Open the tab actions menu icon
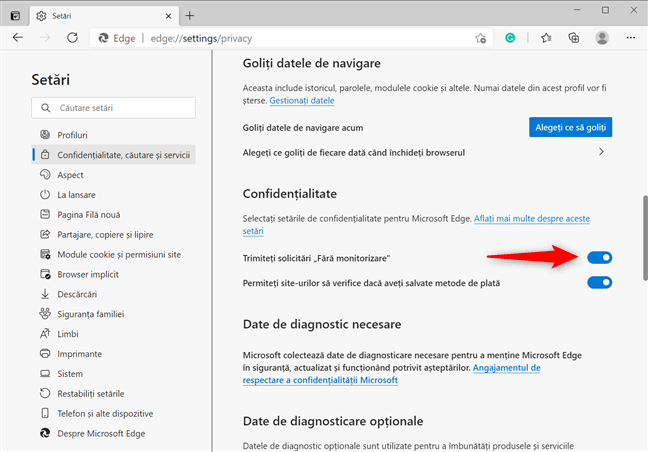Screen dimensions: 648x452 click(x=15, y=16)
